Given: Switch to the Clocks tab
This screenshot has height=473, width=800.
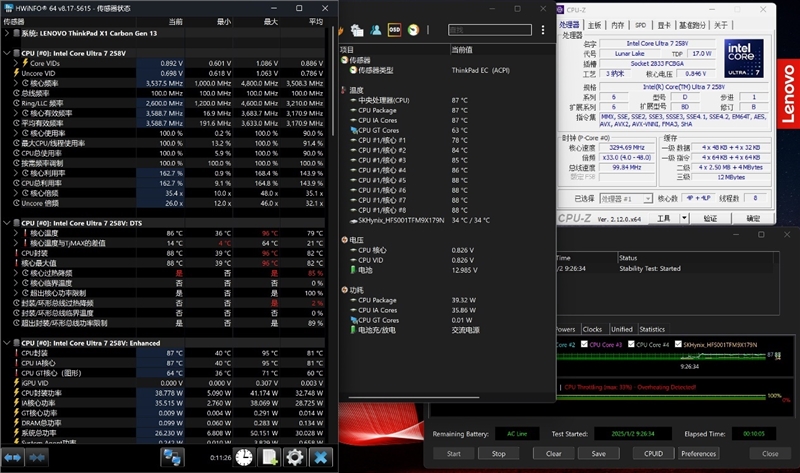Looking at the screenshot, I should tap(592, 329).
